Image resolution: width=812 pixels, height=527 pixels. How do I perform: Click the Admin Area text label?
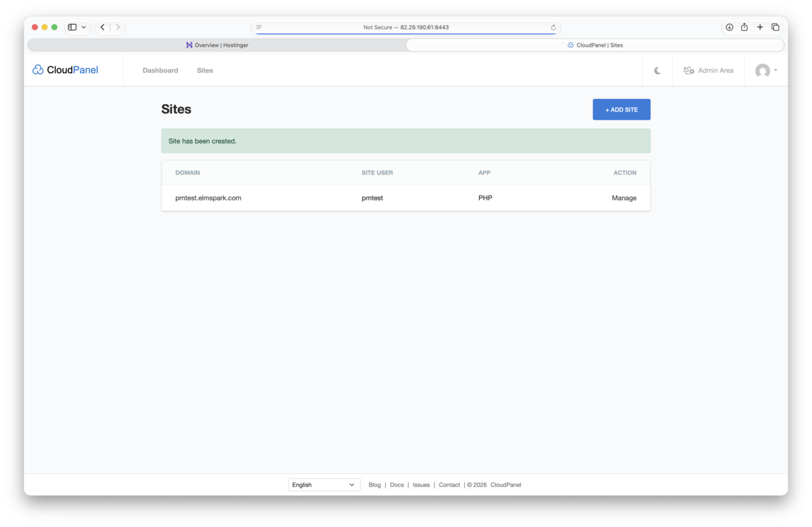tap(715, 70)
